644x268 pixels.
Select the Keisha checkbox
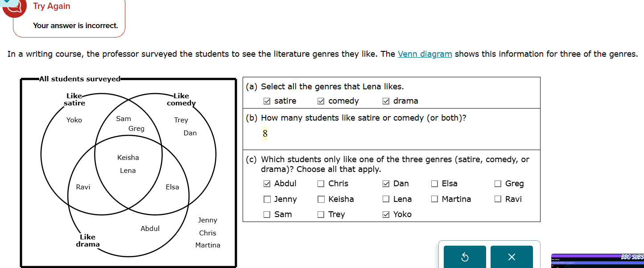click(320, 199)
